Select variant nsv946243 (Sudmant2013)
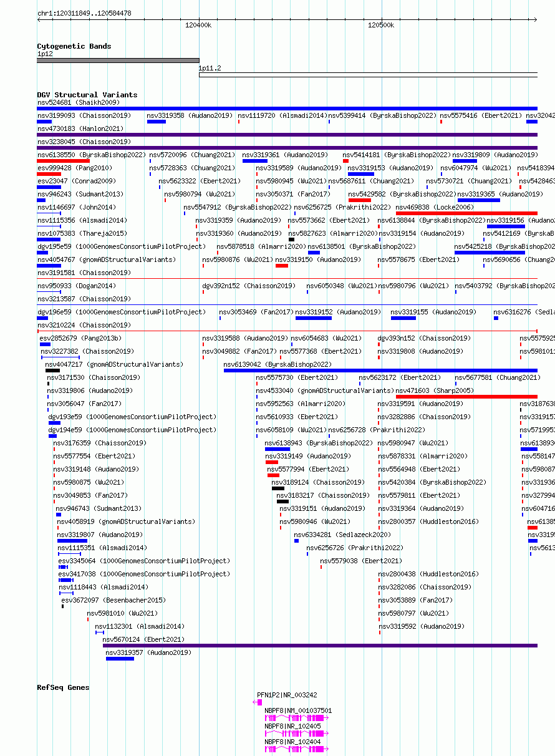The height and width of the screenshot is (756, 555). (x=80, y=194)
